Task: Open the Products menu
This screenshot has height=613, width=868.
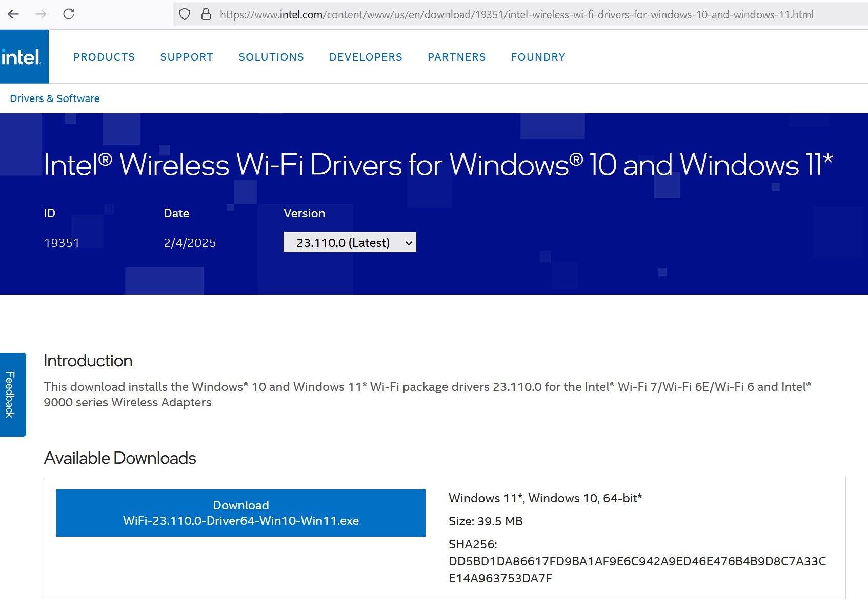Action: click(104, 57)
